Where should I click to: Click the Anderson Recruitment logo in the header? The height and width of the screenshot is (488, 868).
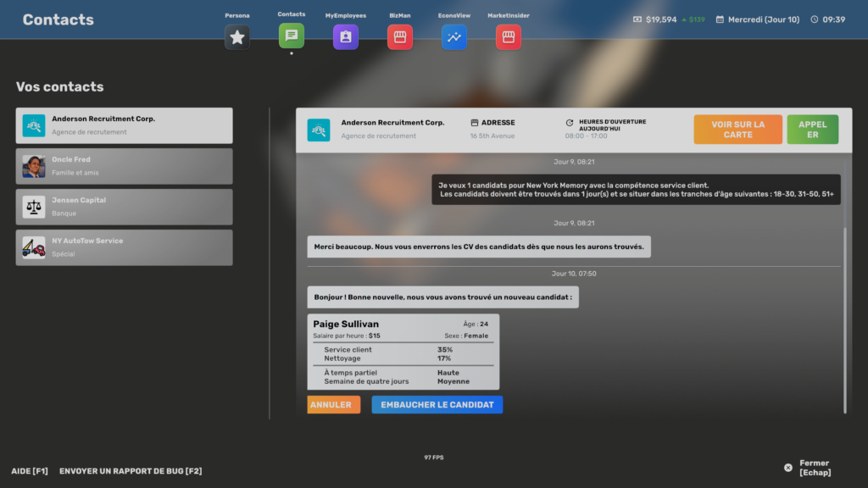click(319, 130)
